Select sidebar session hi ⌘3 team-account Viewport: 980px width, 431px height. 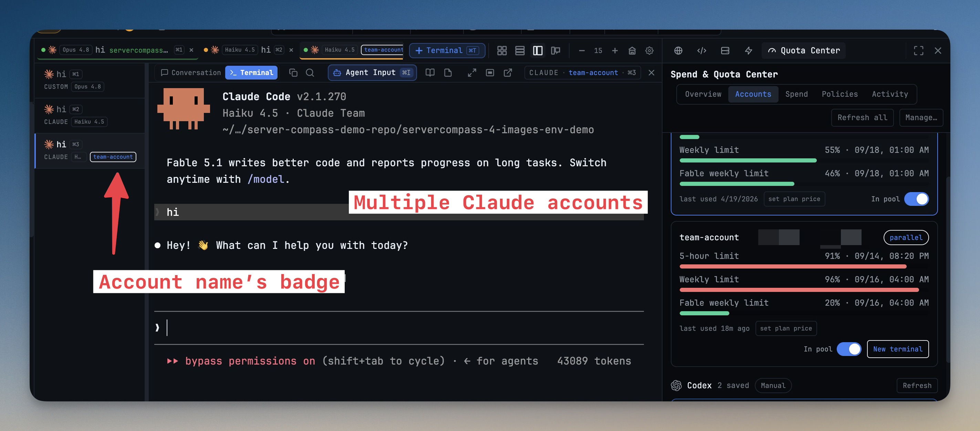(x=90, y=151)
